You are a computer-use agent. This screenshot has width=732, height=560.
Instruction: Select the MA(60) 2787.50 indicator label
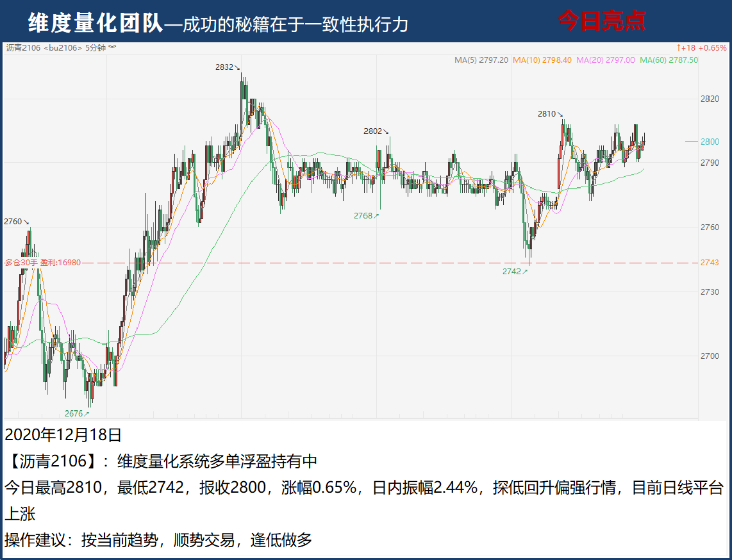(x=669, y=60)
